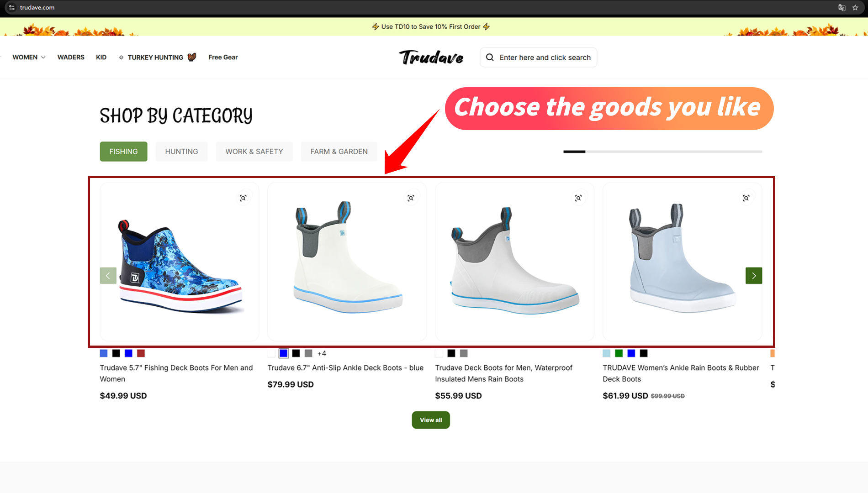Open quick view on white 6.7" deck boot

(411, 198)
